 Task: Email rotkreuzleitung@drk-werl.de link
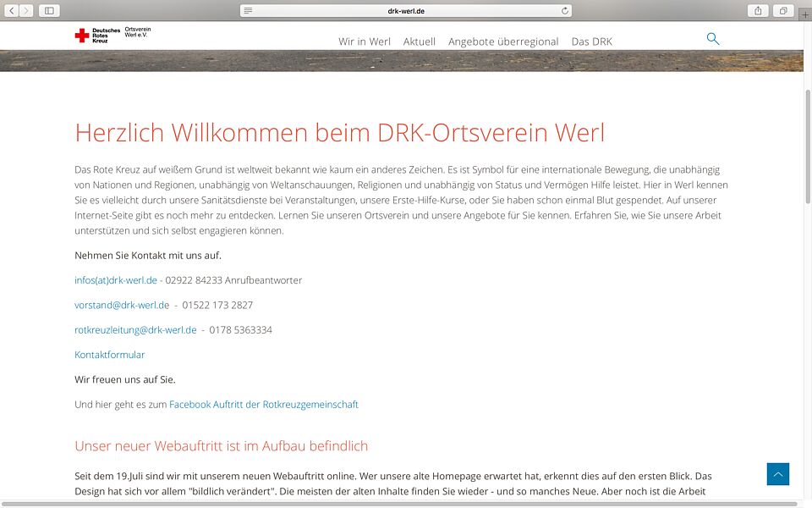coord(135,330)
